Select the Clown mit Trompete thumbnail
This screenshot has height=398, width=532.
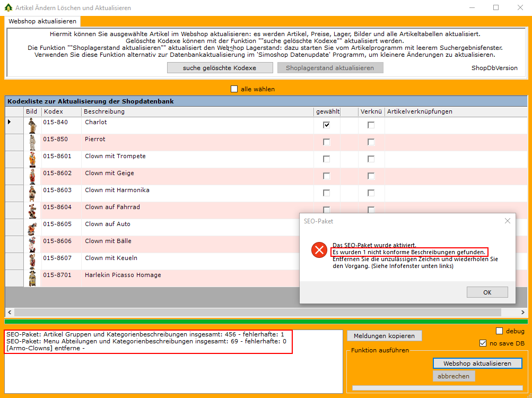coord(32,160)
